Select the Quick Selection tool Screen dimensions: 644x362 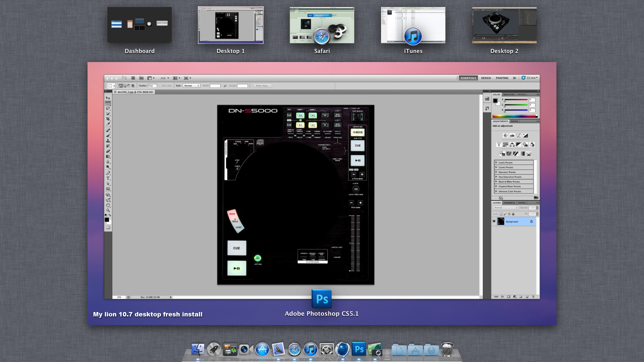click(108, 114)
